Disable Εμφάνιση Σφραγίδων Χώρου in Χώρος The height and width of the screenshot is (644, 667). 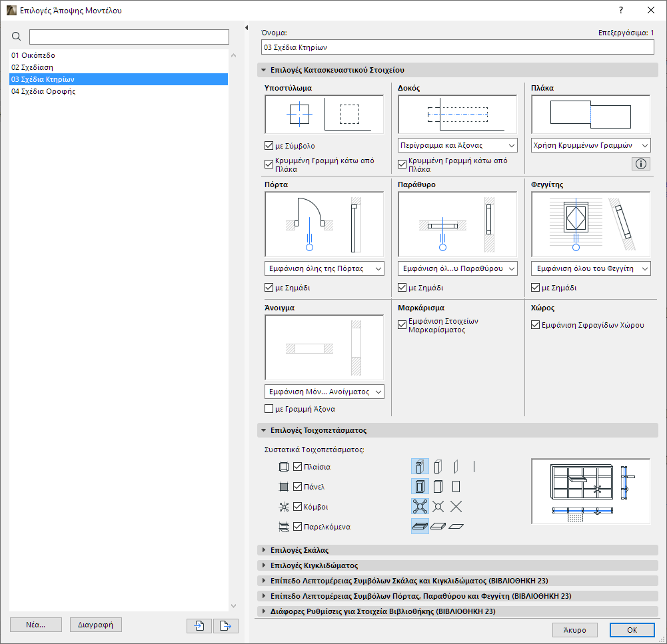click(535, 326)
